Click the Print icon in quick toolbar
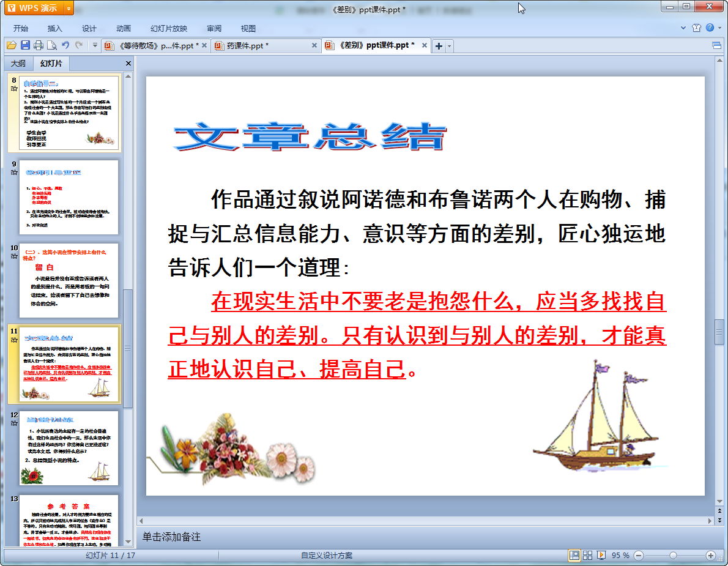728x566 pixels. click(39, 45)
